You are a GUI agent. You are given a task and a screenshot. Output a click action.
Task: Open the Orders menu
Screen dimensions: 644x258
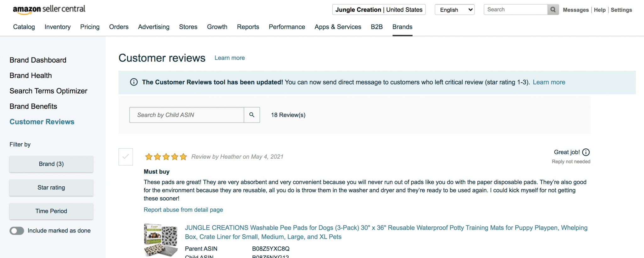point(119,27)
